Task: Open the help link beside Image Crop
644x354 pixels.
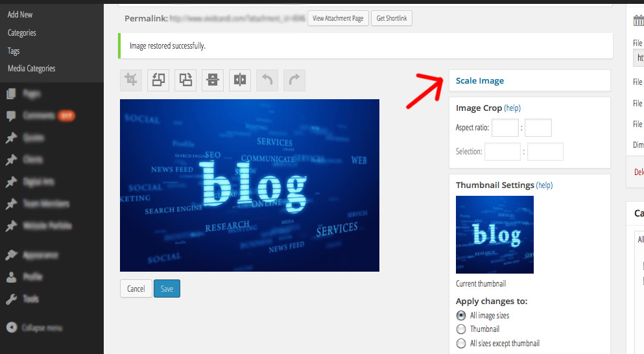Action: tap(512, 108)
